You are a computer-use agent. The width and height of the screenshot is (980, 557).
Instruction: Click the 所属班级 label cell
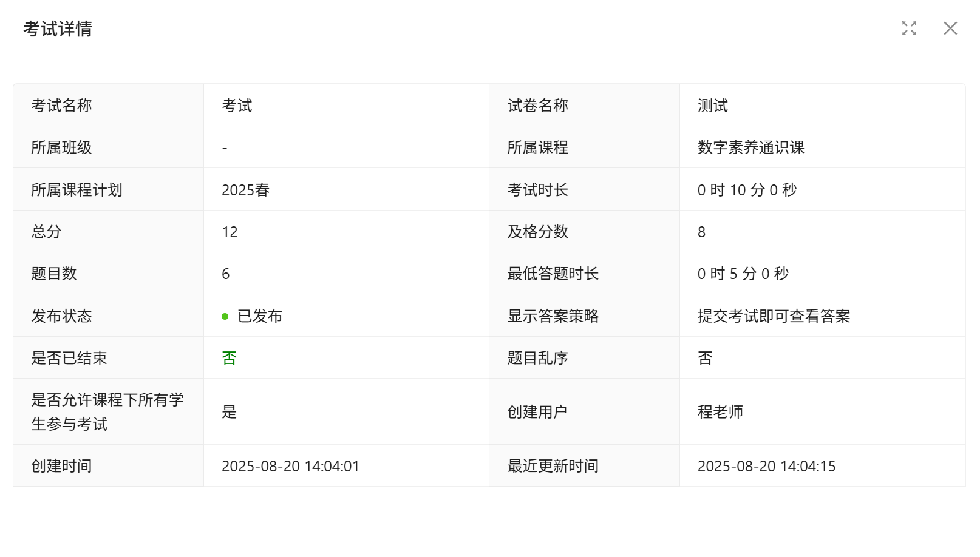tap(61, 147)
